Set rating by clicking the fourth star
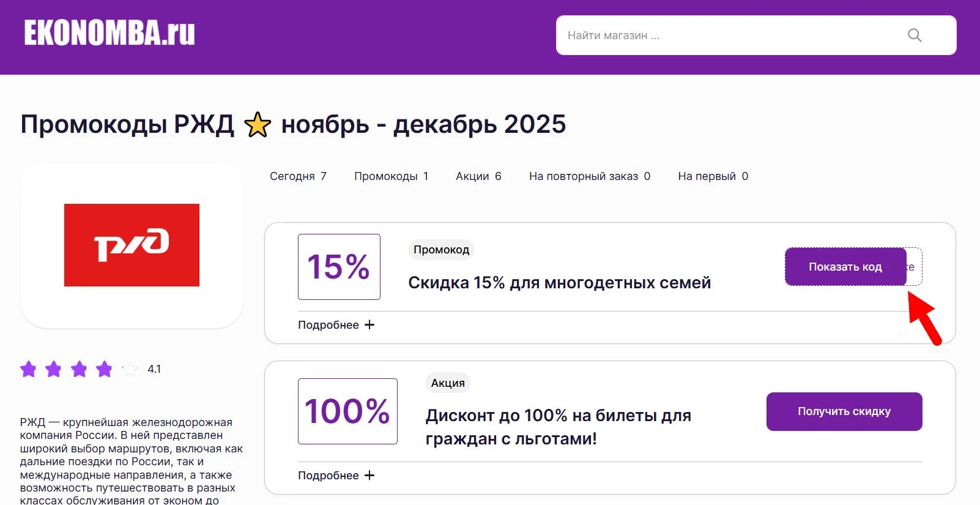 coord(104,369)
